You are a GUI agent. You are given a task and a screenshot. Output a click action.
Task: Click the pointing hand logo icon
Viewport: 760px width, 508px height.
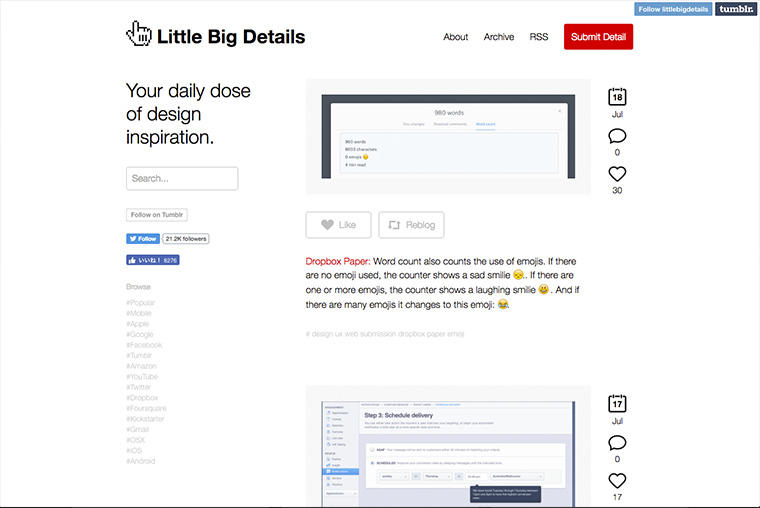tap(139, 33)
